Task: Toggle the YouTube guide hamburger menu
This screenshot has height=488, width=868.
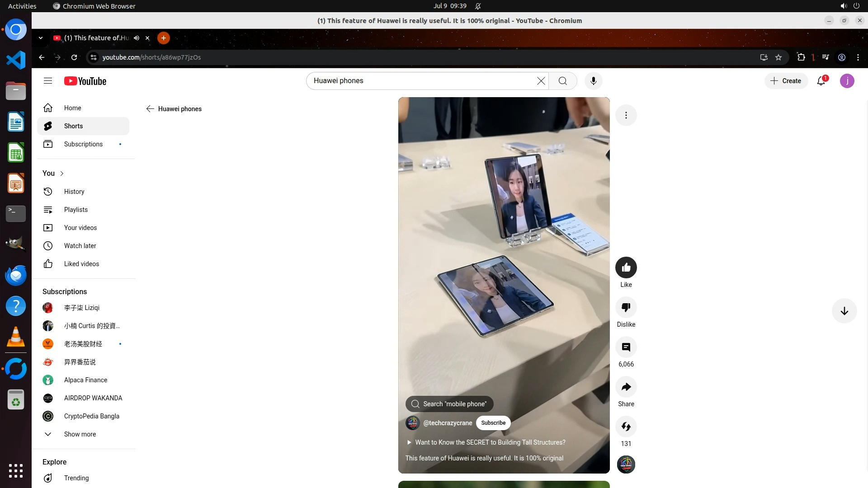Action: click(48, 81)
